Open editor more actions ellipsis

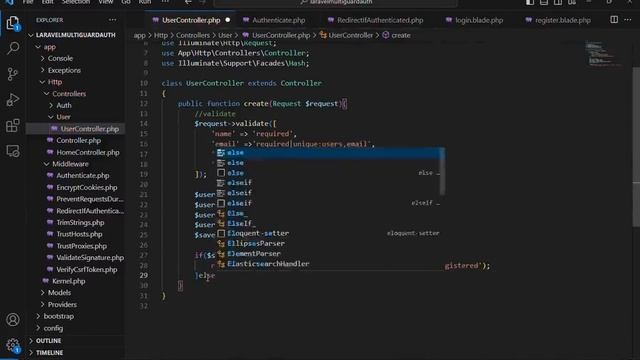click(628, 20)
